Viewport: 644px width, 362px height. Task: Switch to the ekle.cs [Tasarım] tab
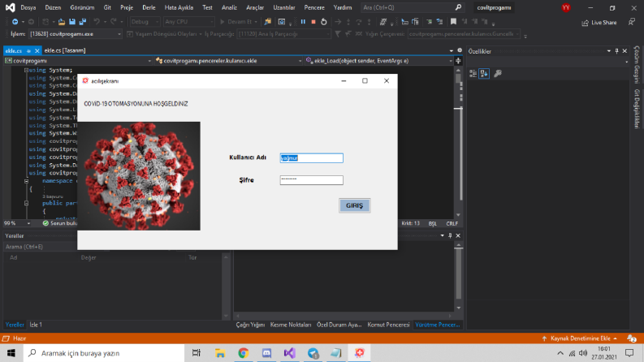pyautogui.click(x=65, y=50)
